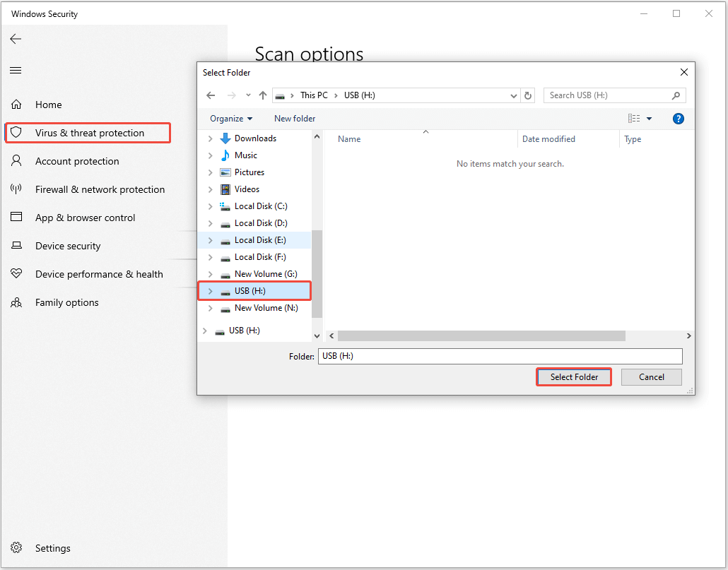This screenshot has height=570, width=728.
Task: Refresh the USB (H:) folder view
Action: 528,95
